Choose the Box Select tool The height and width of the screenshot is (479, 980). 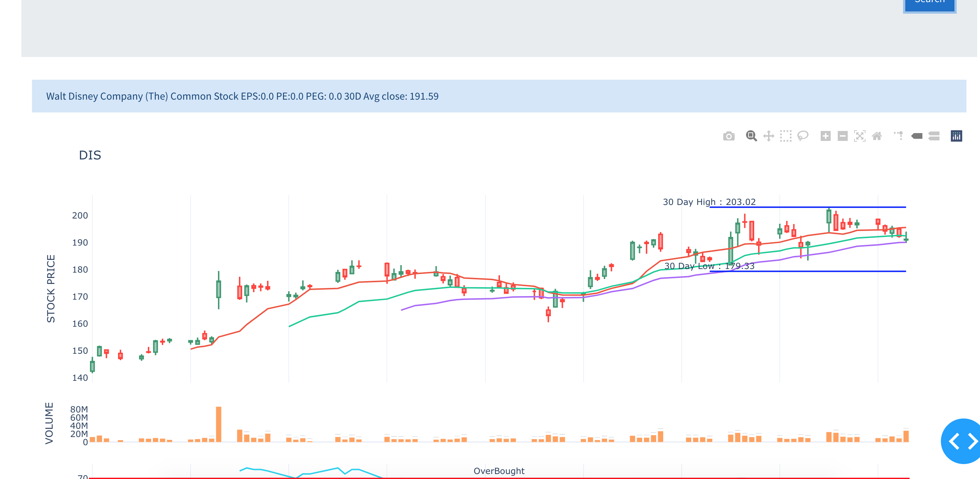(x=785, y=136)
